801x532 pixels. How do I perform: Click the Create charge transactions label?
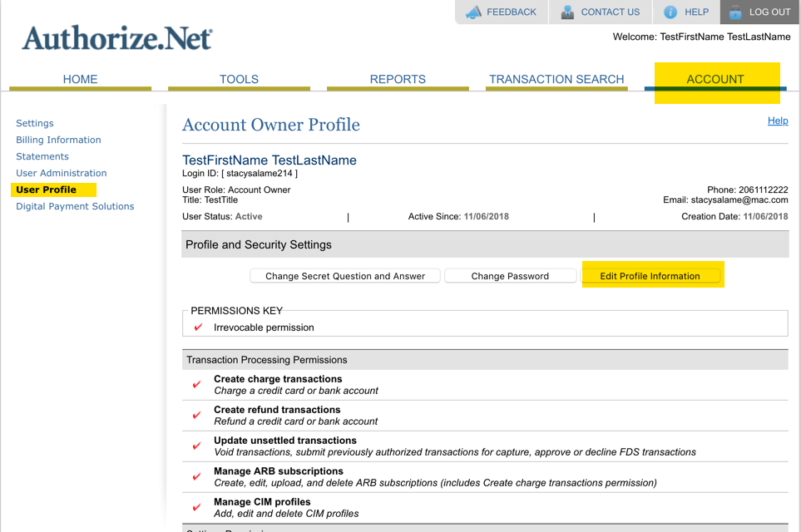[x=278, y=379]
